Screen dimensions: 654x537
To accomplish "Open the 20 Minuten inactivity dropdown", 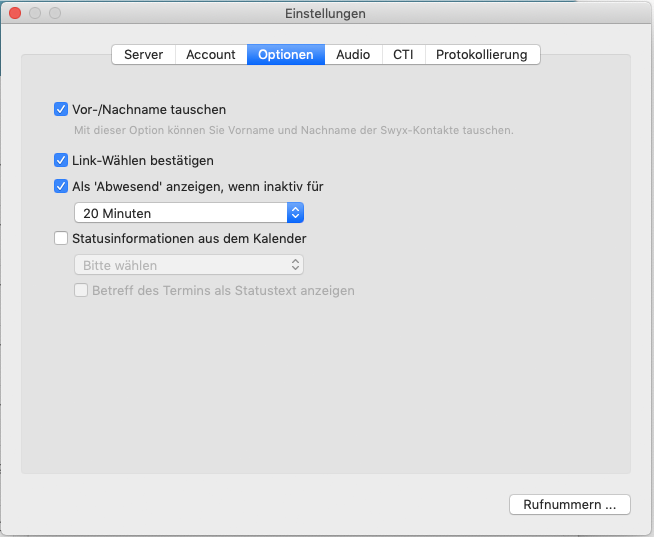I will [x=188, y=213].
